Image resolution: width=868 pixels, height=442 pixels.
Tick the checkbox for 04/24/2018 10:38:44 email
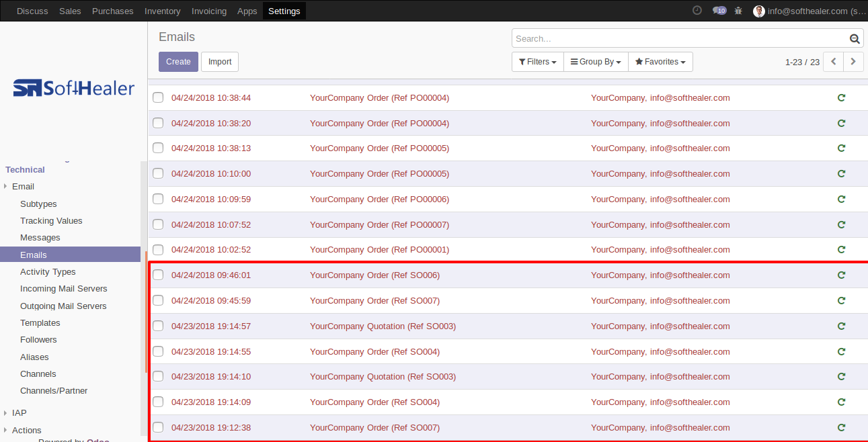tap(158, 98)
